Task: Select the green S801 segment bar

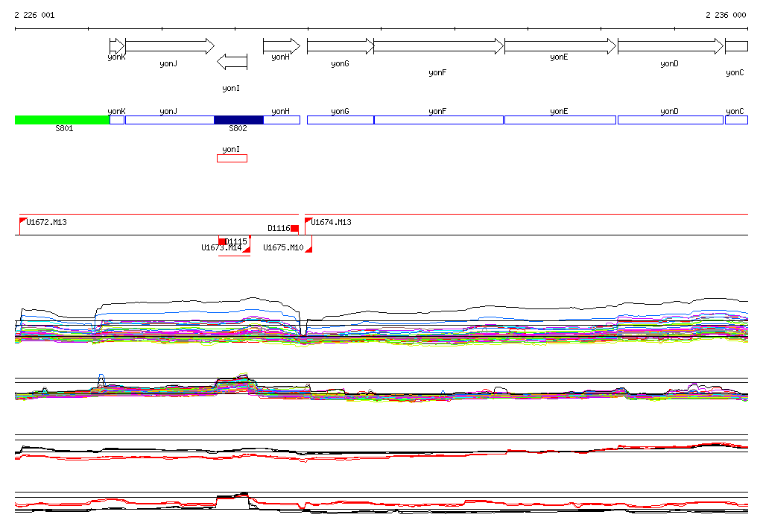Action: pos(63,120)
